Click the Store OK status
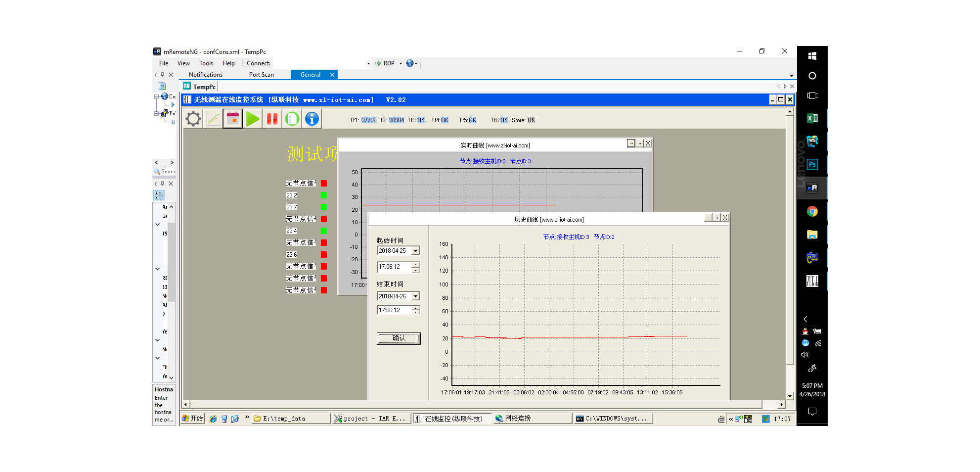980x472 pixels. 531,120
